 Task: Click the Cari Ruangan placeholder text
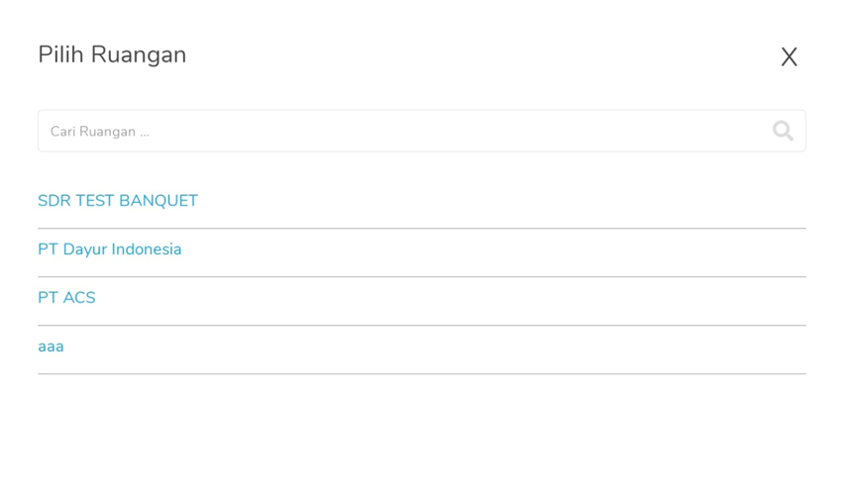pyautogui.click(x=100, y=132)
